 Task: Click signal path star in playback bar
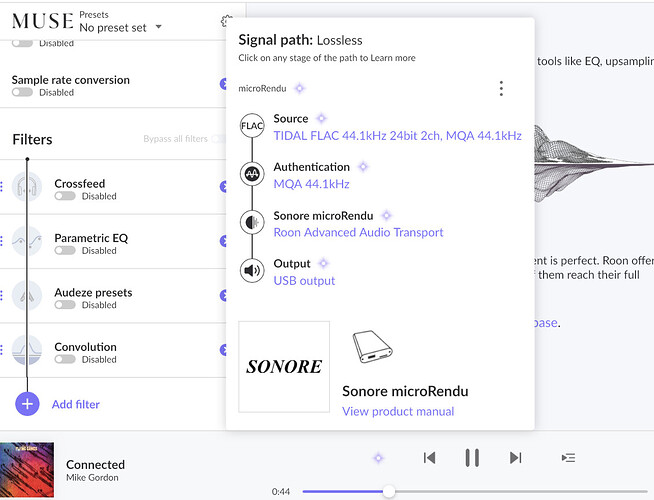click(378, 458)
